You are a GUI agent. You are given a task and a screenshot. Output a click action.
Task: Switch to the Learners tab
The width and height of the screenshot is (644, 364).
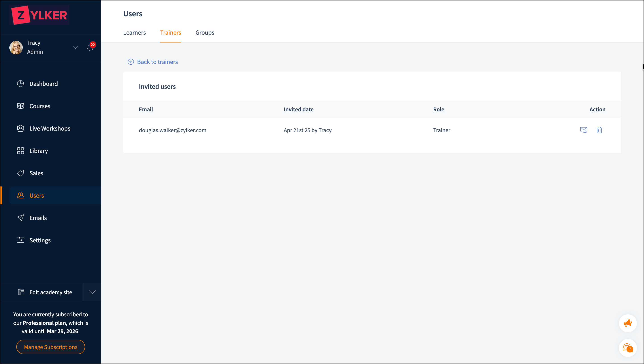[x=134, y=33]
